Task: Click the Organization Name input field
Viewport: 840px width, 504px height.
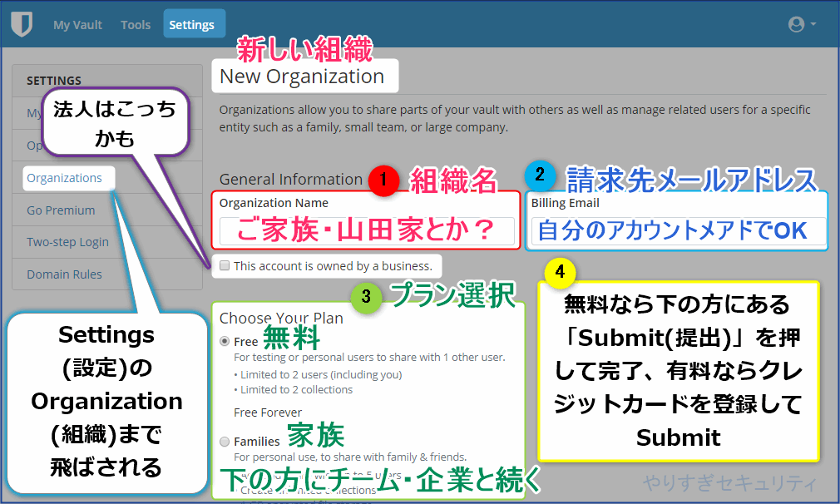Action: [367, 231]
